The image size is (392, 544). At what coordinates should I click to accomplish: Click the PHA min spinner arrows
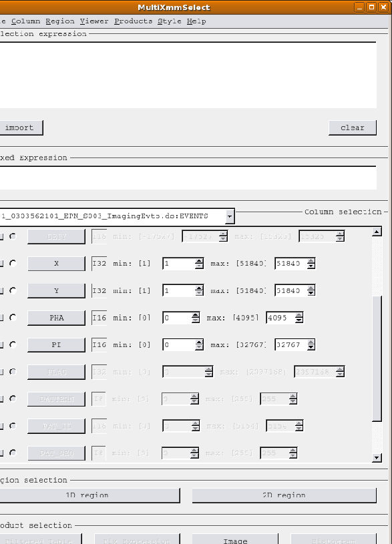196,318
